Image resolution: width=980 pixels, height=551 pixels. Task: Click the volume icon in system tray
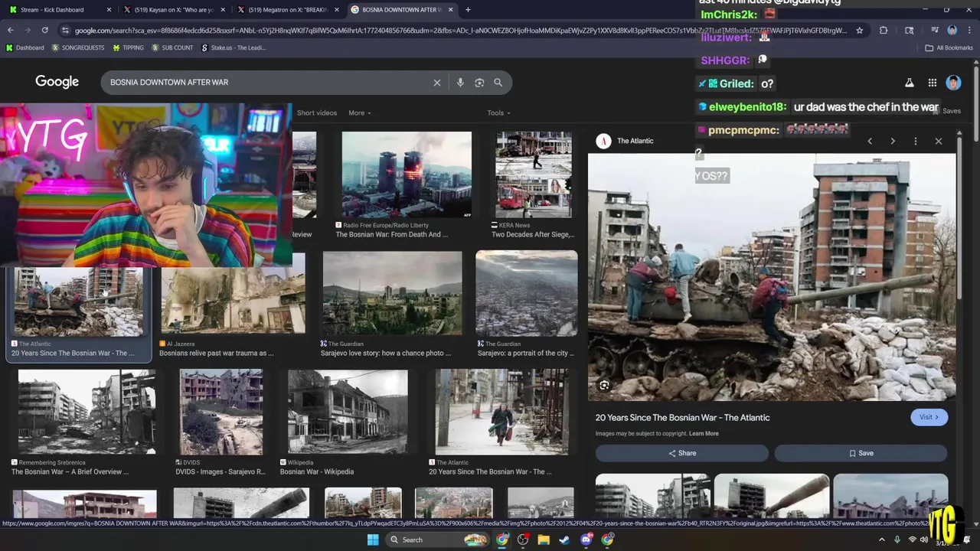click(x=924, y=540)
